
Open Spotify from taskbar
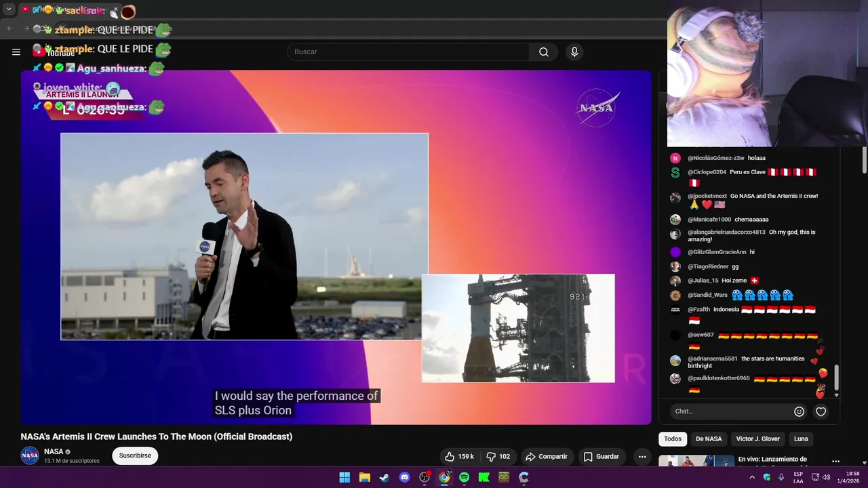(x=464, y=477)
